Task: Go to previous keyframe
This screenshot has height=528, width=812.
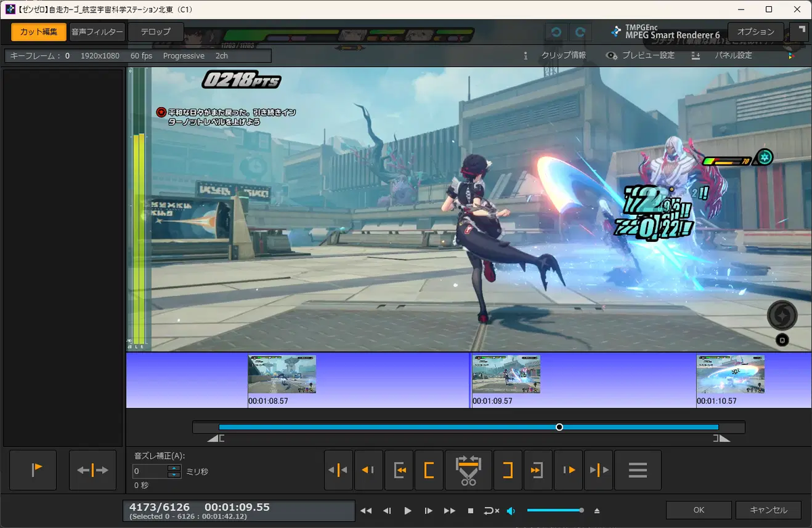Action: (x=368, y=470)
